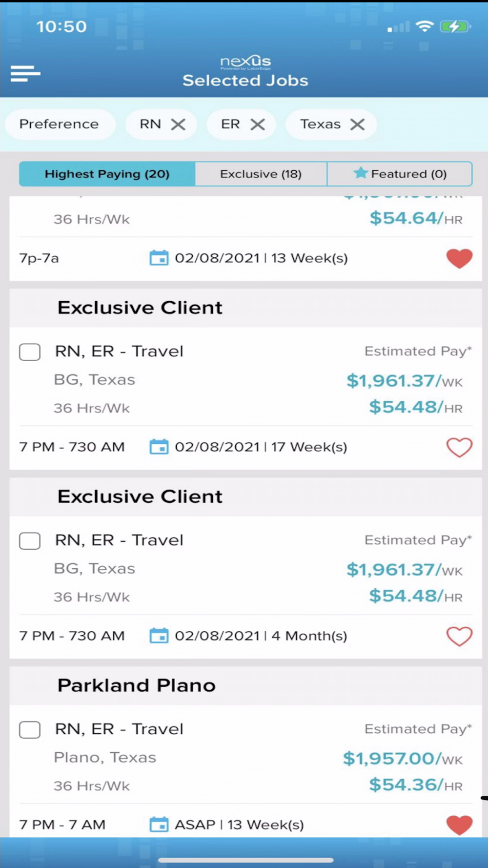Tap calendar icon for 17 Week(s) job

159,447
